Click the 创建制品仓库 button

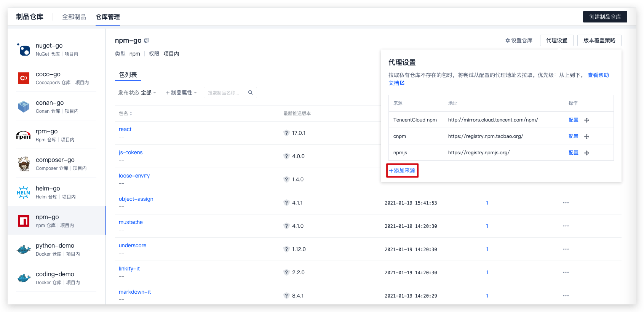click(605, 17)
